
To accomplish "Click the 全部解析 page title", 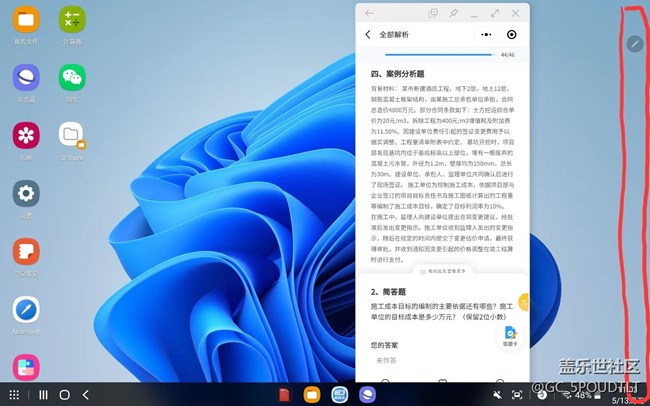I will (394, 34).
